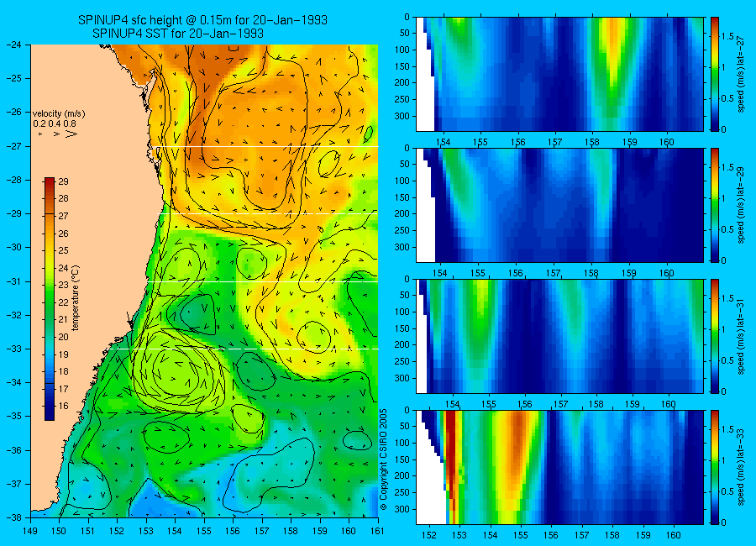Click the lat=-29 speed section plot
Screen dimensions: 756x546
click(559, 205)
